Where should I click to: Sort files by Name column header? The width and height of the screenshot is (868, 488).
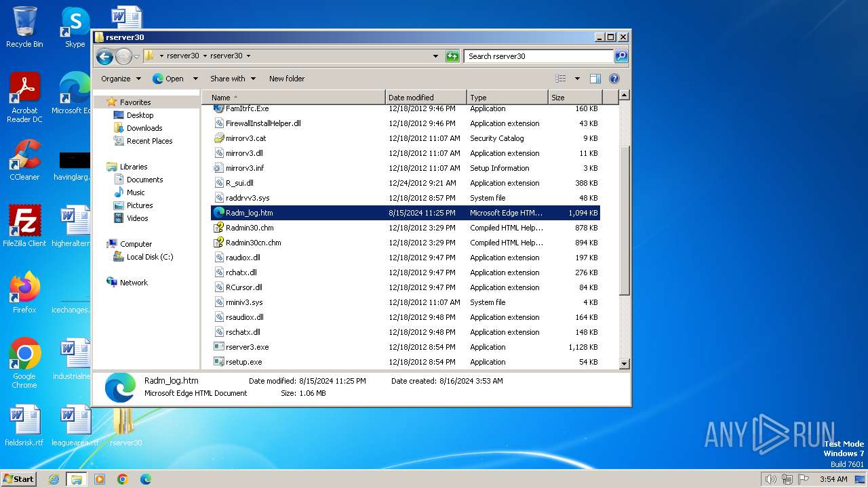[293, 98]
